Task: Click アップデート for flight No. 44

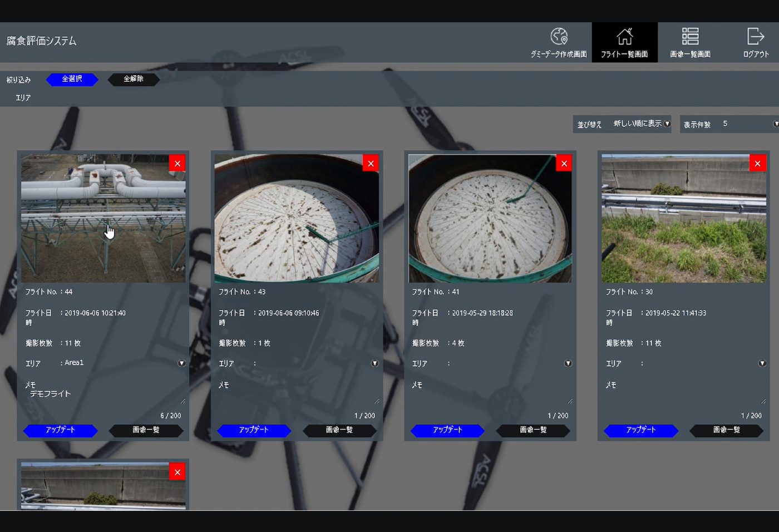Action: click(x=61, y=430)
